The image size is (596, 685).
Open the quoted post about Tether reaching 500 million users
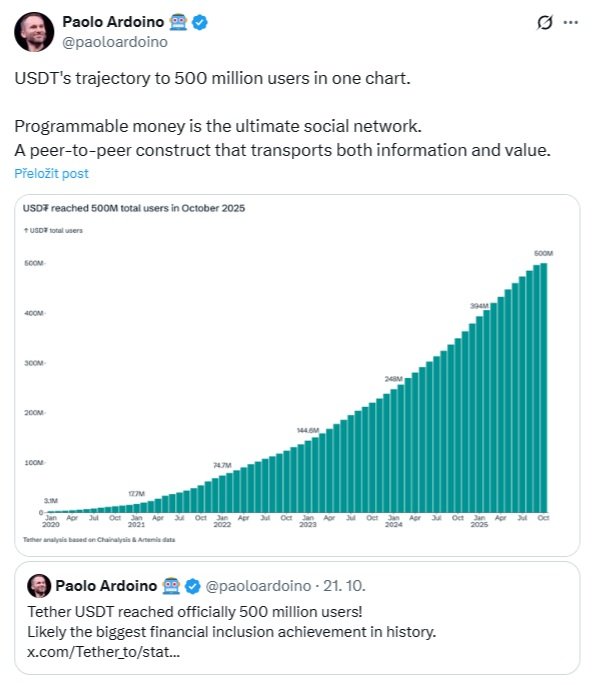click(297, 618)
